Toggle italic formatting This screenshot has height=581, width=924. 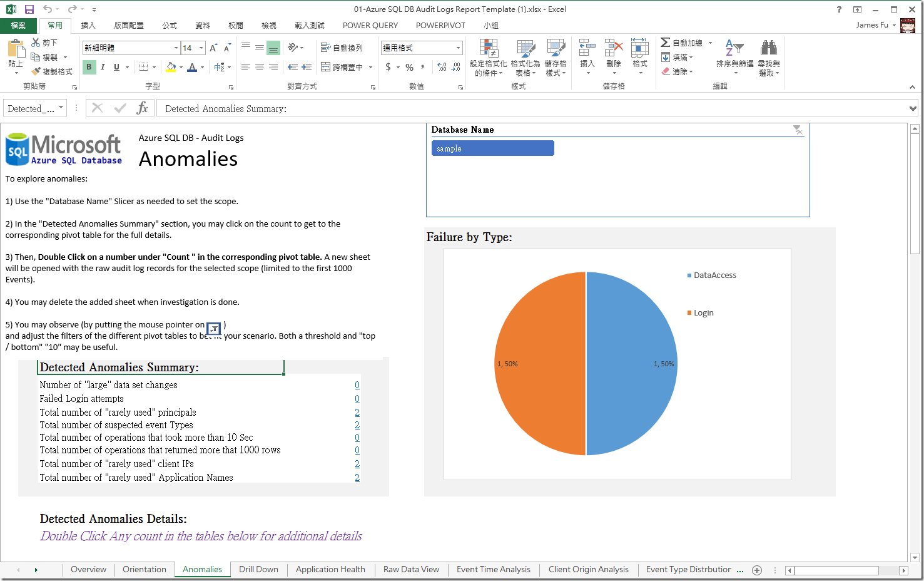(x=103, y=67)
